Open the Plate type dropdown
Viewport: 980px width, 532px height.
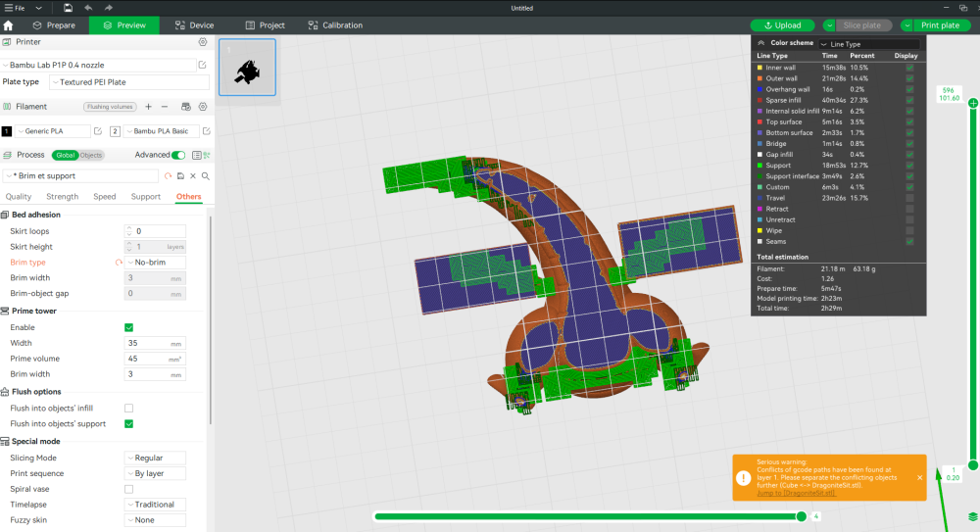tap(129, 82)
